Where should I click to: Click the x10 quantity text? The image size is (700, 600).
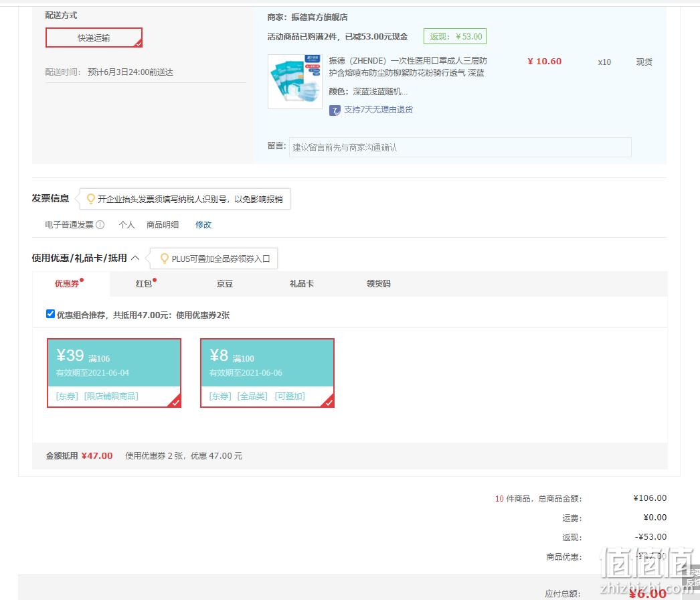[x=604, y=62]
